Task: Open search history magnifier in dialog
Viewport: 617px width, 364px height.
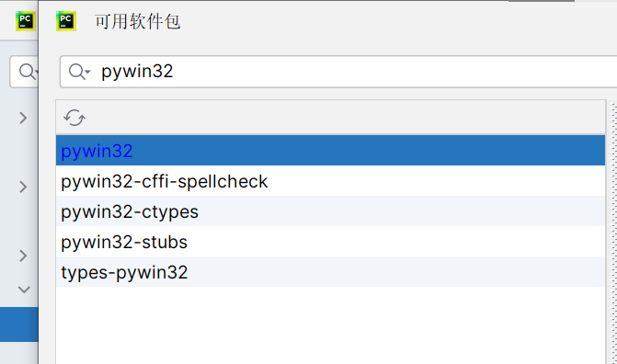Action: pyautogui.click(x=79, y=72)
